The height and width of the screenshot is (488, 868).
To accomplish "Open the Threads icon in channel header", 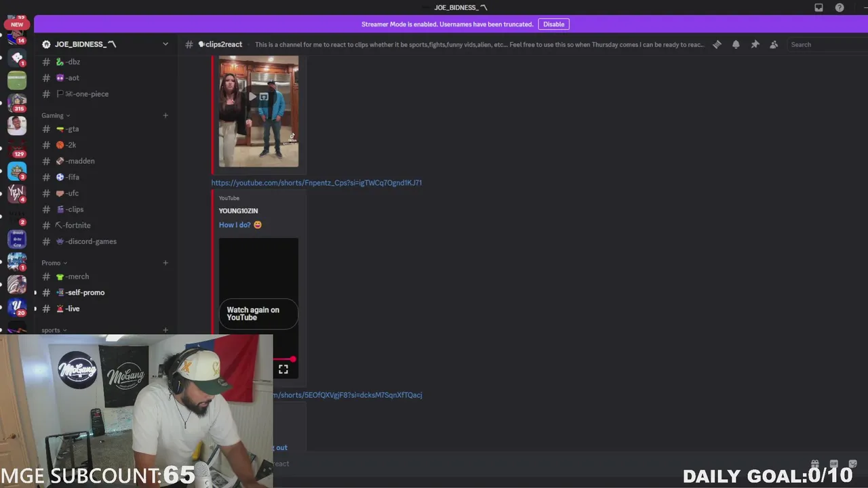I will pos(717,45).
